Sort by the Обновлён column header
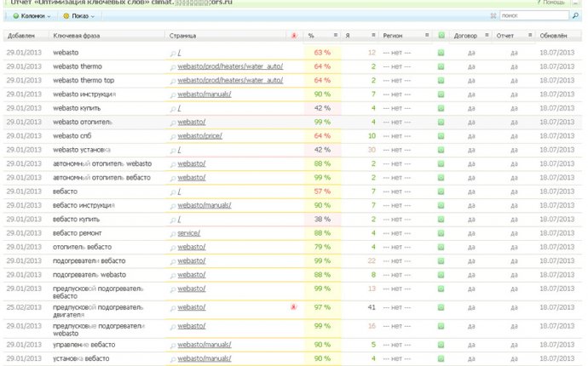 coord(553,36)
